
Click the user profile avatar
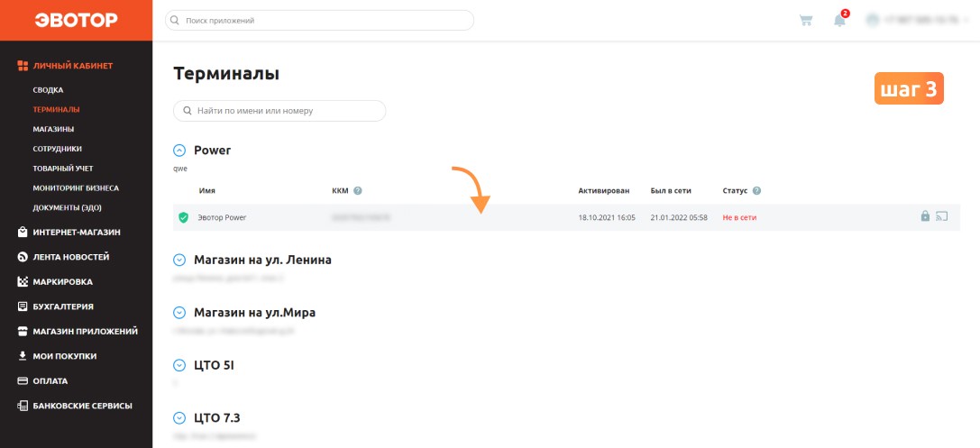[873, 20]
